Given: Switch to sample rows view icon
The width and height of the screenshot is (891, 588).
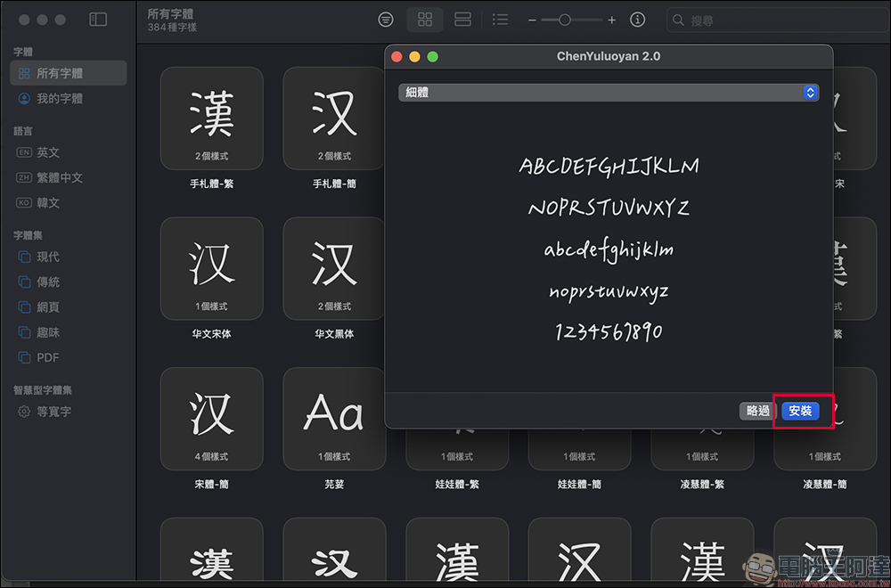Looking at the screenshot, I should pyautogui.click(x=462, y=20).
